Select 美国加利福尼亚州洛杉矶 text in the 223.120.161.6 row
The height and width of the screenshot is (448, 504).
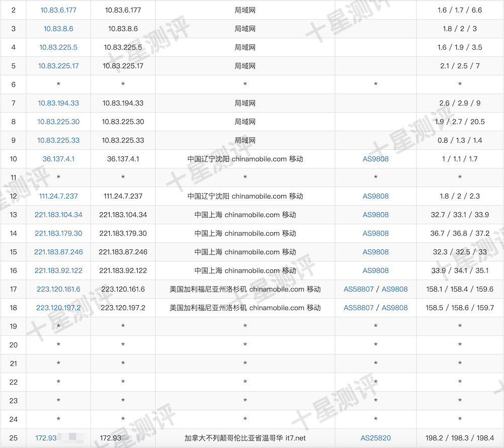pyautogui.click(x=245, y=290)
